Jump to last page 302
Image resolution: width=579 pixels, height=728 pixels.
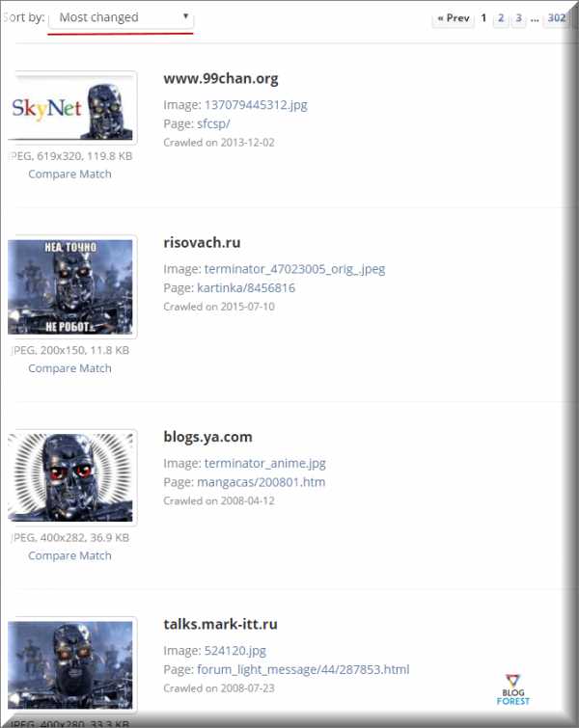coord(556,18)
